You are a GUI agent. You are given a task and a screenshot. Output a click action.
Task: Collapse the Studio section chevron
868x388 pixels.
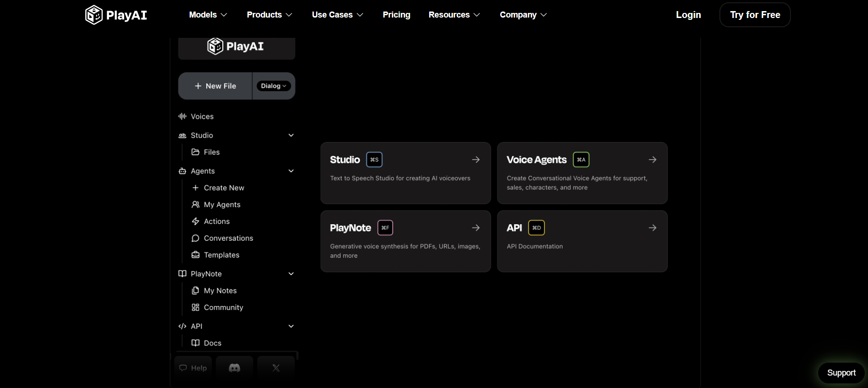point(291,135)
